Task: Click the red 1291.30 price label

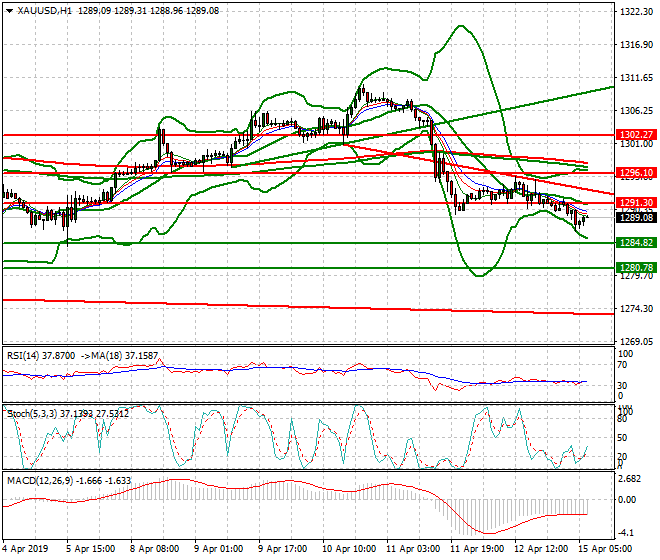Action: click(x=636, y=203)
